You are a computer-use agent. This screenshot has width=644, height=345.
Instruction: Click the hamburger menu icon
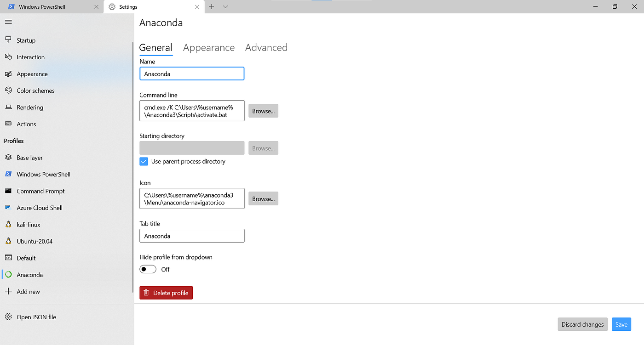point(8,22)
